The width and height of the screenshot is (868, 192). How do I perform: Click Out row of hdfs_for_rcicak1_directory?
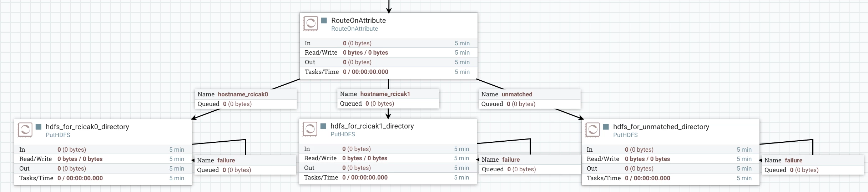388,168
